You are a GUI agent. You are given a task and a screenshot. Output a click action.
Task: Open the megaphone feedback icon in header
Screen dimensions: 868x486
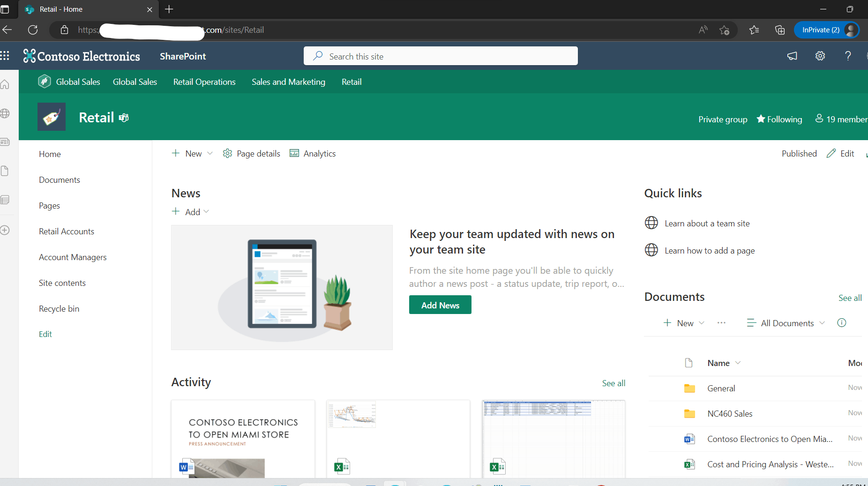pyautogui.click(x=792, y=56)
